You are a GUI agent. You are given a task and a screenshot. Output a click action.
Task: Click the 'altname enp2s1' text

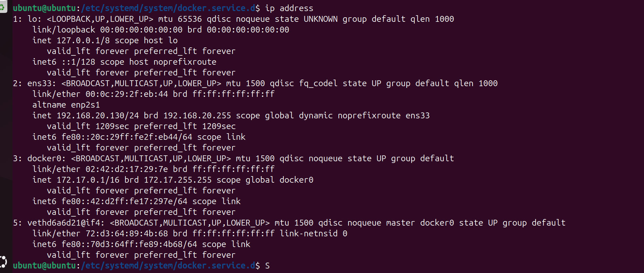(x=66, y=105)
